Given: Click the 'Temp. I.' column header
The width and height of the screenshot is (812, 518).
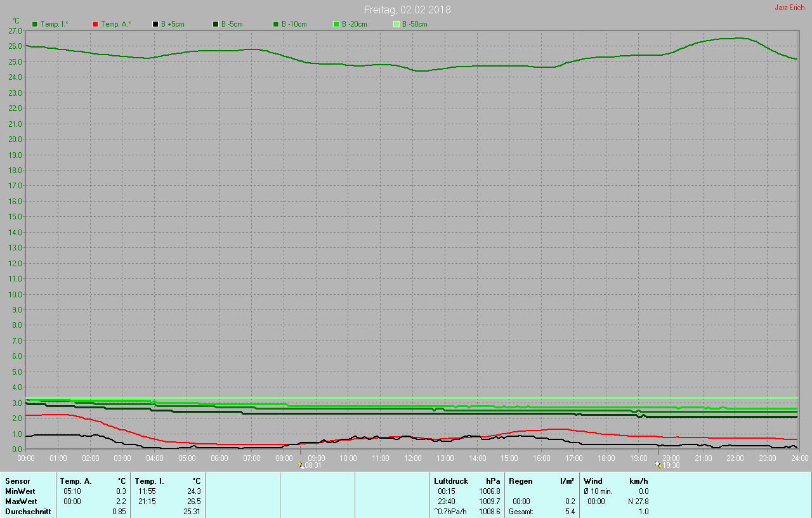Looking at the screenshot, I should point(150,481).
